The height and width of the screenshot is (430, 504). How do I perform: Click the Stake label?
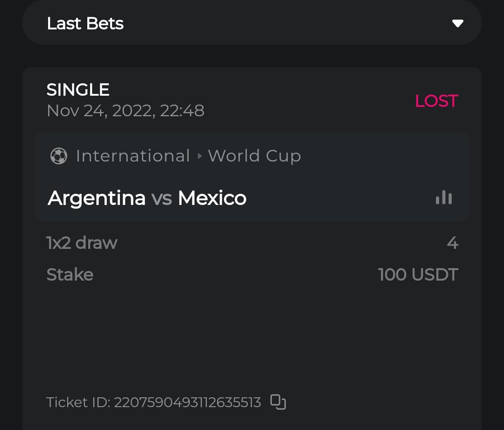[x=70, y=275]
